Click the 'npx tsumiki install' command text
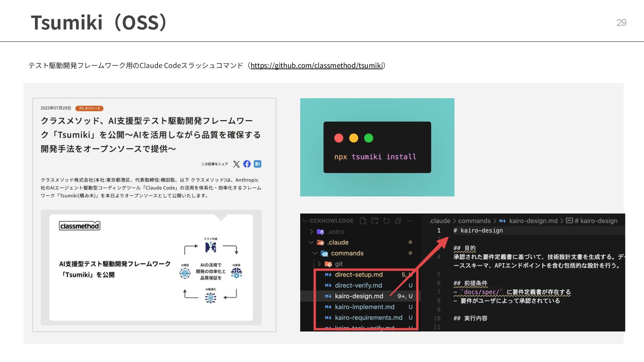The height and width of the screenshot is (362, 644). pyautogui.click(x=375, y=157)
